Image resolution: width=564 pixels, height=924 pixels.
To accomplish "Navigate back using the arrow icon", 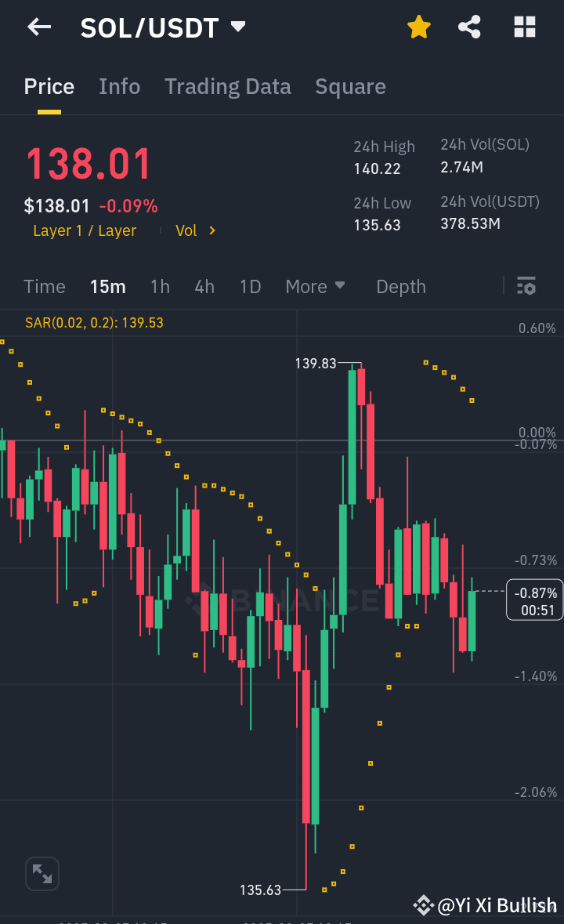I will (38, 27).
